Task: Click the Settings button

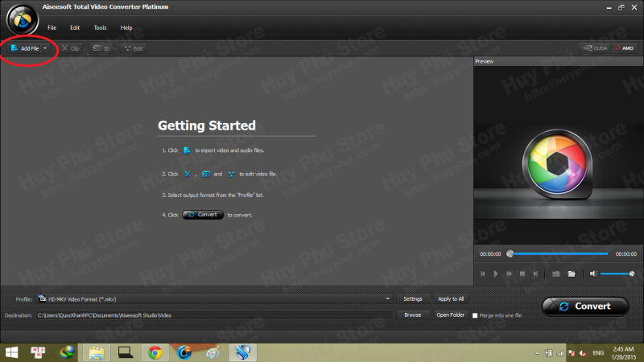Action: [413, 299]
